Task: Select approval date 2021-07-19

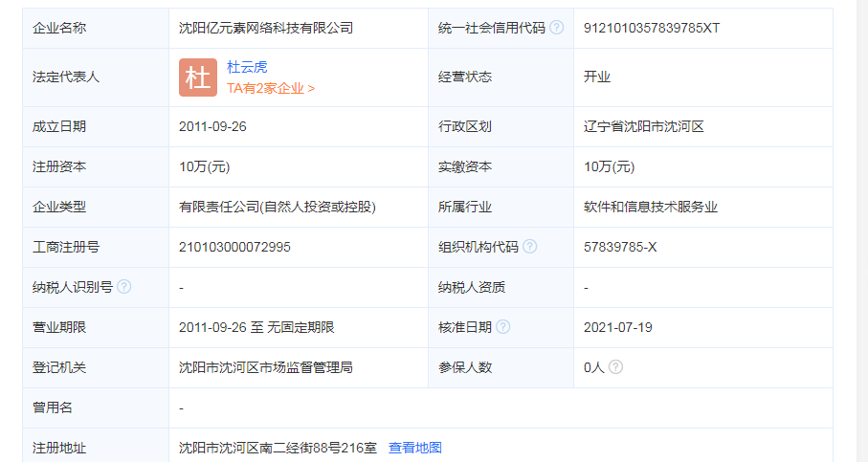Action: point(618,327)
